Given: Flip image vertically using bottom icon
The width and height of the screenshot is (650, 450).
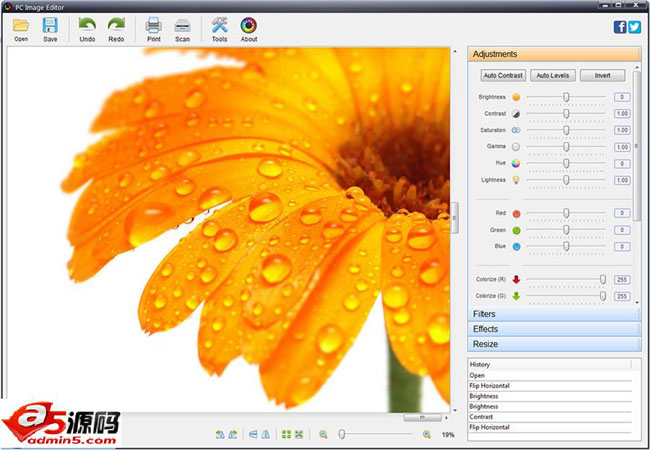Looking at the screenshot, I should click(x=253, y=434).
